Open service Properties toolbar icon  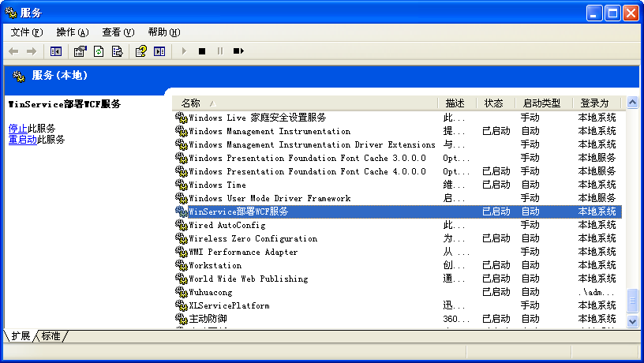pyautogui.click(x=80, y=51)
